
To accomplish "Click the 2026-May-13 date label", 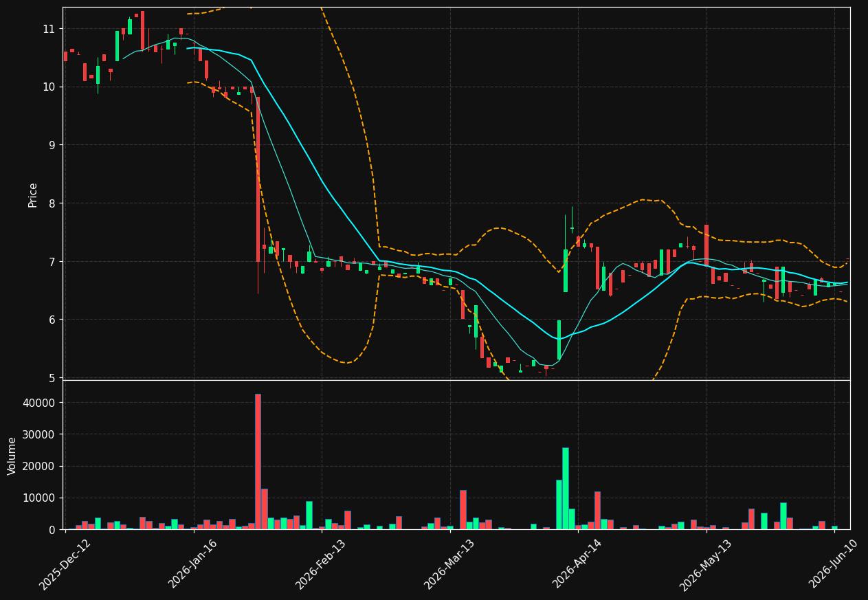I will (706, 564).
